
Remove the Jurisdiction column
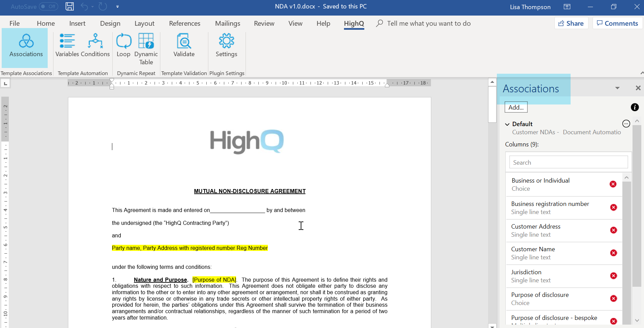click(614, 276)
